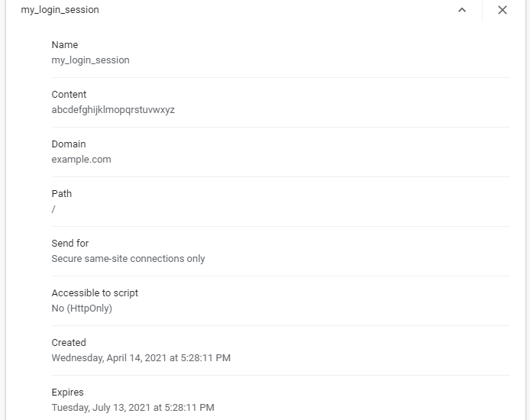Select the Path field label

click(62, 194)
